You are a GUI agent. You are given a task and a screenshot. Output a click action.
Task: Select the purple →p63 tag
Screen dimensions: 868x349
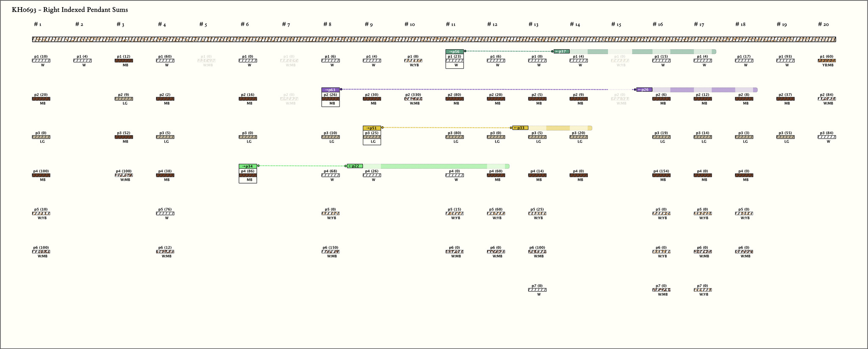(x=330, y=90)
